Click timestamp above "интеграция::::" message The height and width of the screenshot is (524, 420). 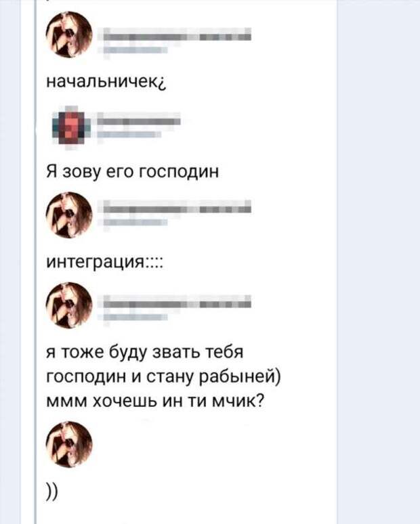[135, 223]
